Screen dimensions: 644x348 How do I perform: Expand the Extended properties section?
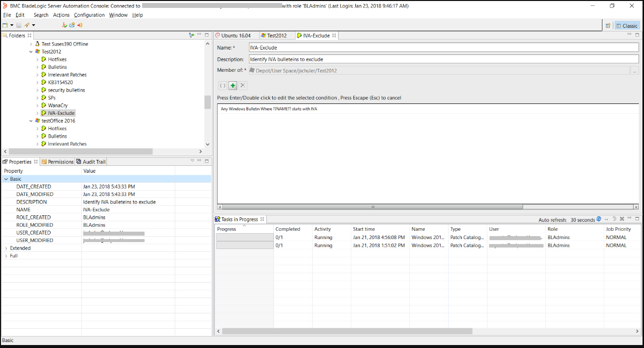pyautogui.click(x=6, y=248)
